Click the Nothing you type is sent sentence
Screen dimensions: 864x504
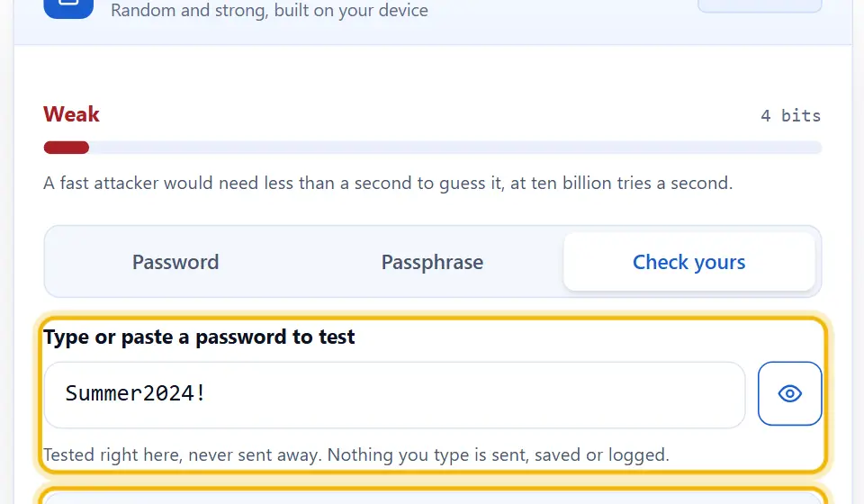(x=498, y=455)
